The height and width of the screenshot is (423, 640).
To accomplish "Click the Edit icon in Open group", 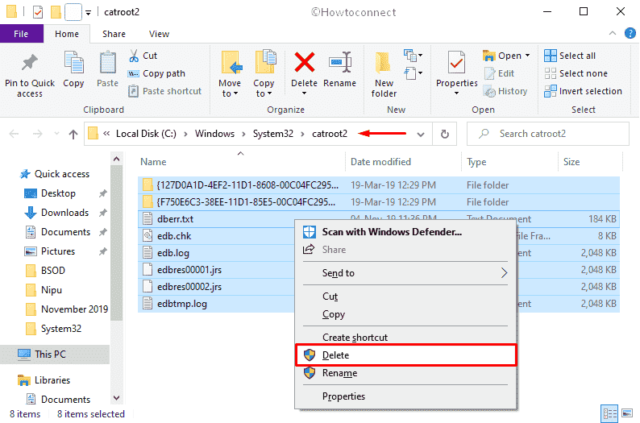I will point(489,73).
